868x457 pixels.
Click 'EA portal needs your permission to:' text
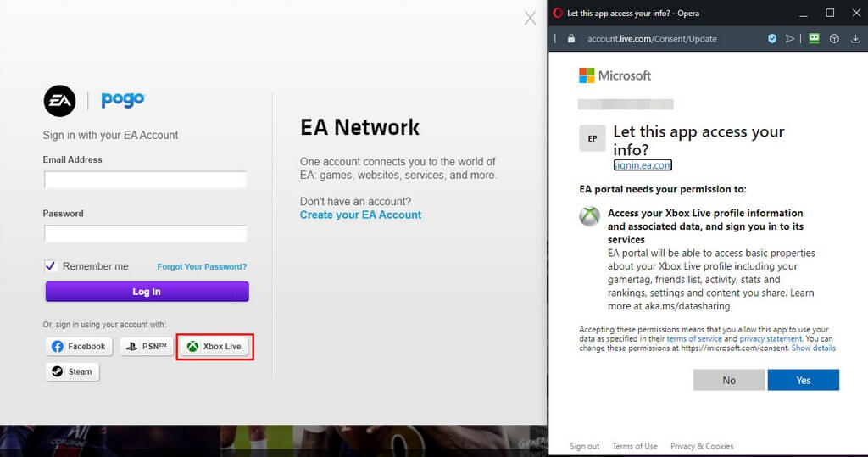click(x=663, y=189)
